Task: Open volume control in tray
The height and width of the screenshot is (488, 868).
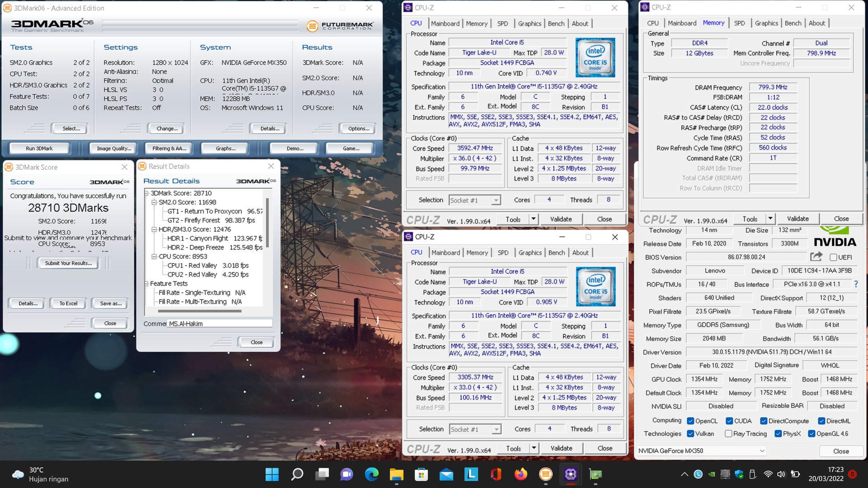Action: coord(781,474)
